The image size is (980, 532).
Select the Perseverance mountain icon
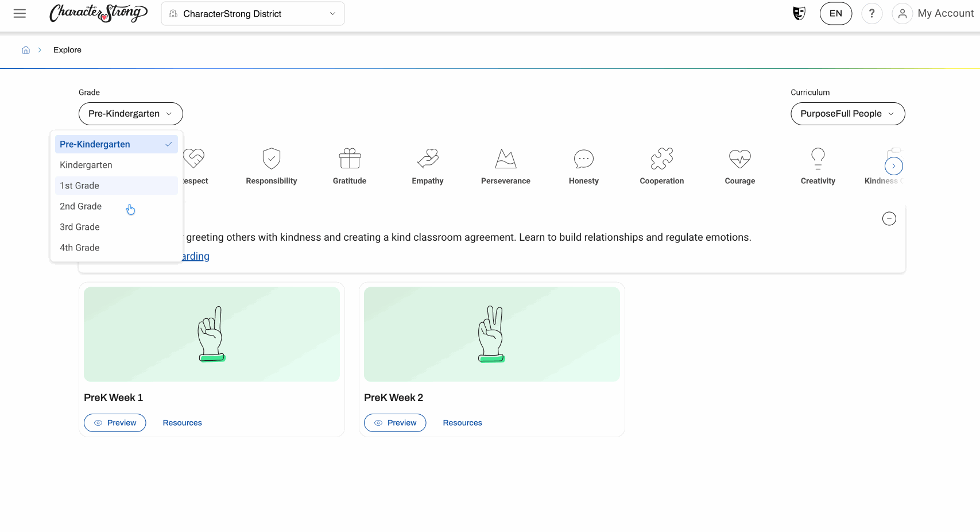pyautogui.click(x=506, y=159)
